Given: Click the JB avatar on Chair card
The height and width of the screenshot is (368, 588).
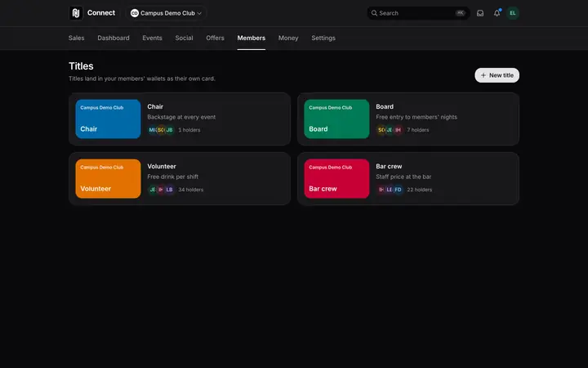Looking at the screenshot, I should (170, 130).
